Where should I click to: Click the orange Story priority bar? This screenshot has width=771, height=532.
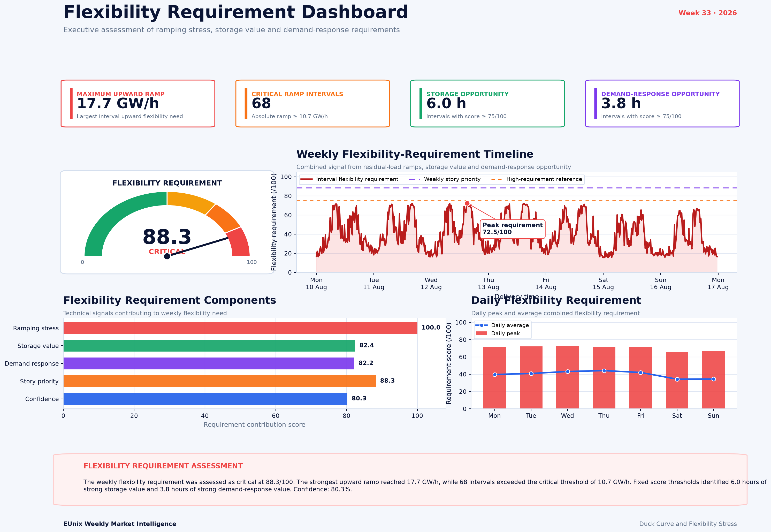(x=220, y=381)
